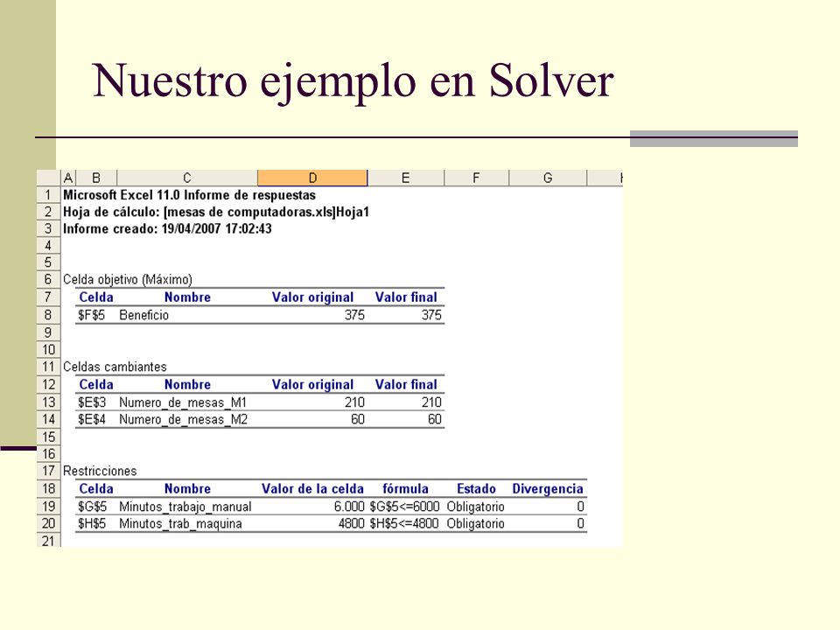Click Numero_de_mesas_M2 valor final 60
This screenshot has width=840, height=630.
tap(435, 419)
